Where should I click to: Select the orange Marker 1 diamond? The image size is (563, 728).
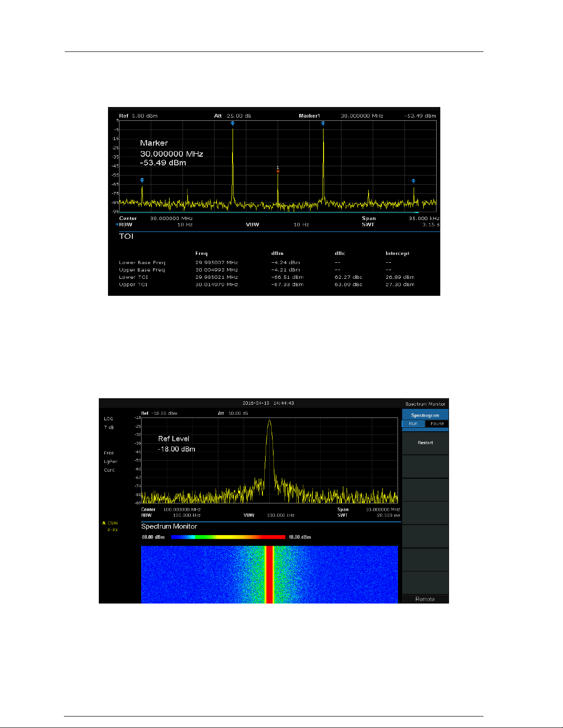(x=278, y=171)
